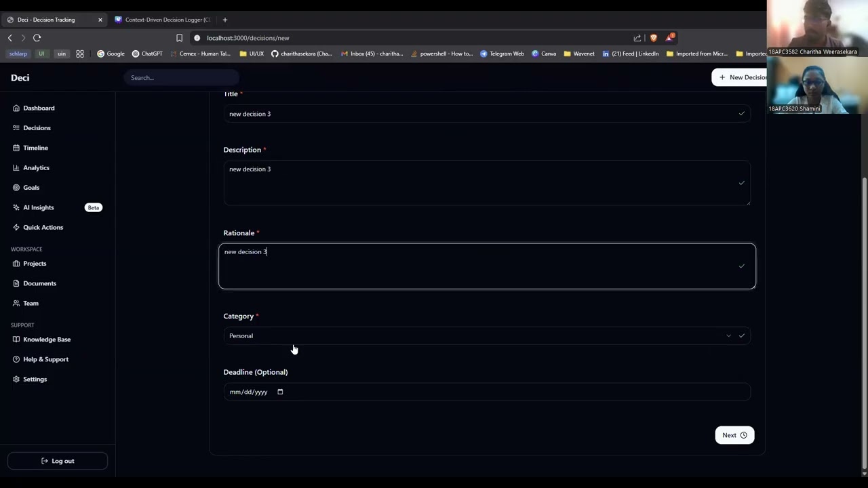This screenshot has width=868, height=488.
Task: Open the Imported from Micr... bookmarks folder
Action: [698, 54]
